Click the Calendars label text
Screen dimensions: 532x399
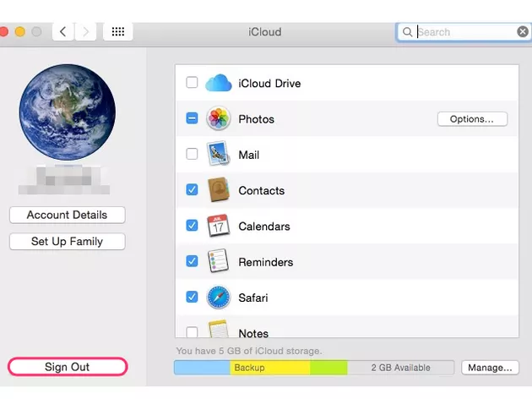[264, 227]
